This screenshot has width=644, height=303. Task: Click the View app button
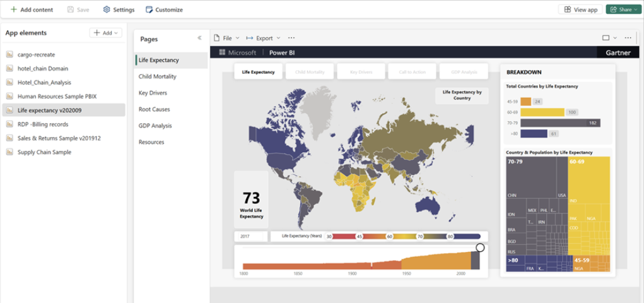point(580,9)
